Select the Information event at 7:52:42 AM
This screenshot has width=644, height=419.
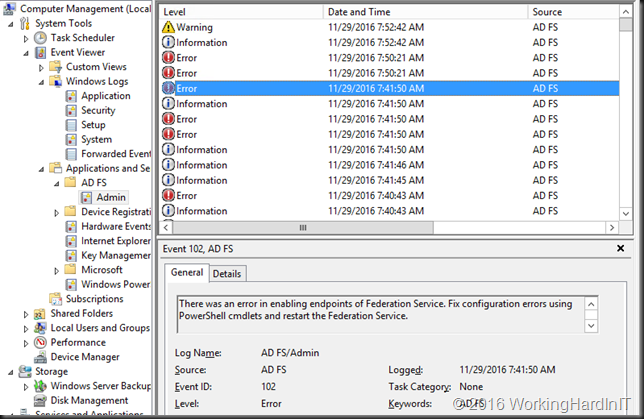tap(389, 42)
